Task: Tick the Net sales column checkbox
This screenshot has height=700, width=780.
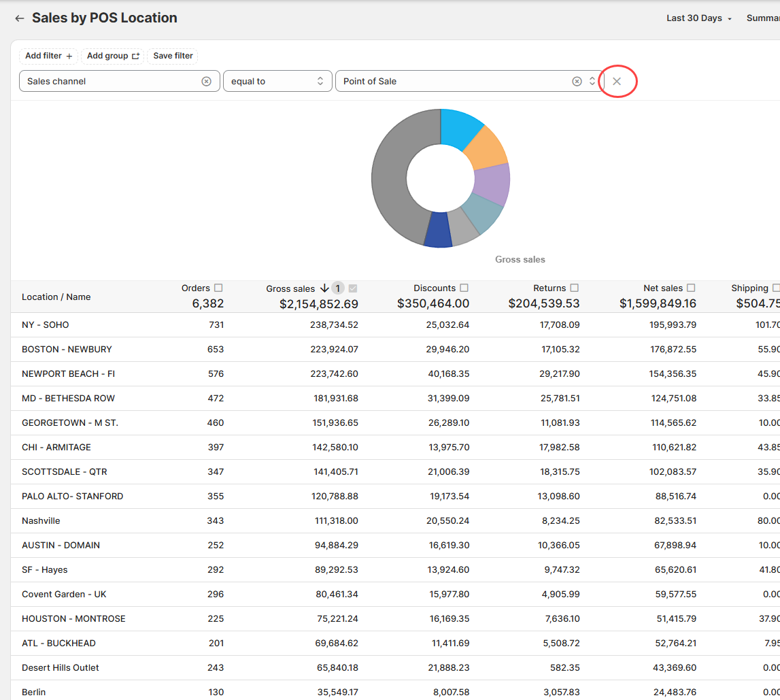Action: pos(691,288)
